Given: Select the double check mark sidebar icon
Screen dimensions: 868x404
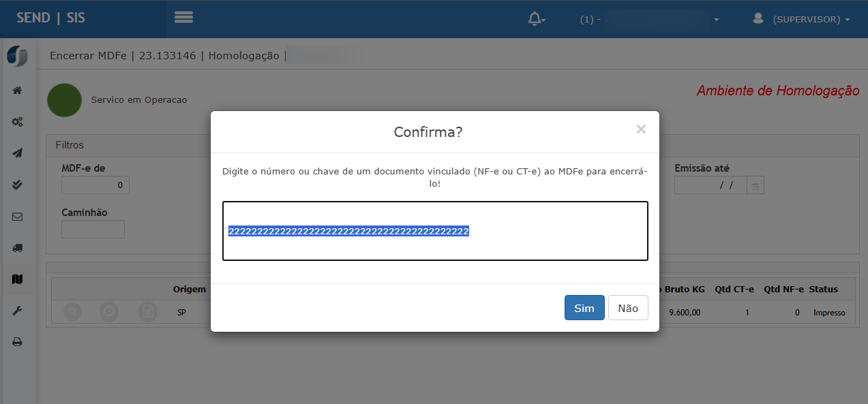Looking at the screenshot, I should click(x=18, y=185).
